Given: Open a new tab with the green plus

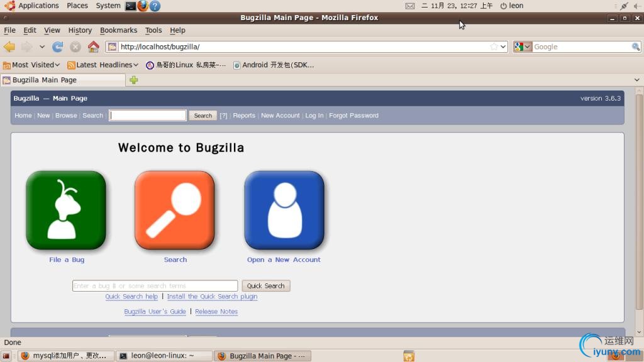Looking at the screenshot, I should 133,80.
